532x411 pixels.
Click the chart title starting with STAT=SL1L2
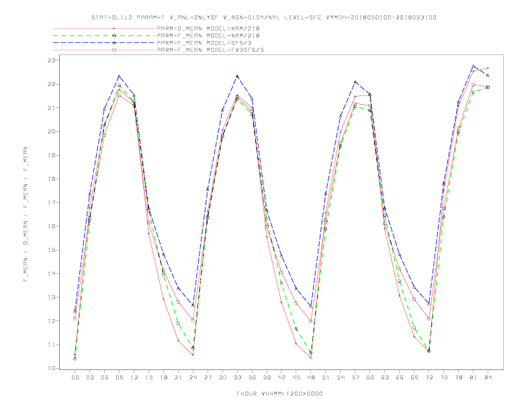(263, 17)
